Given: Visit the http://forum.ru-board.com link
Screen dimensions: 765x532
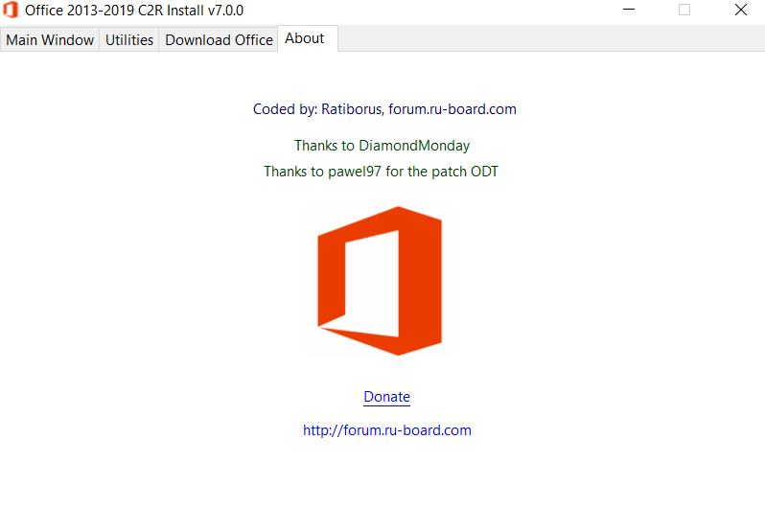Looking at the screenshot, I should (387, 430).
